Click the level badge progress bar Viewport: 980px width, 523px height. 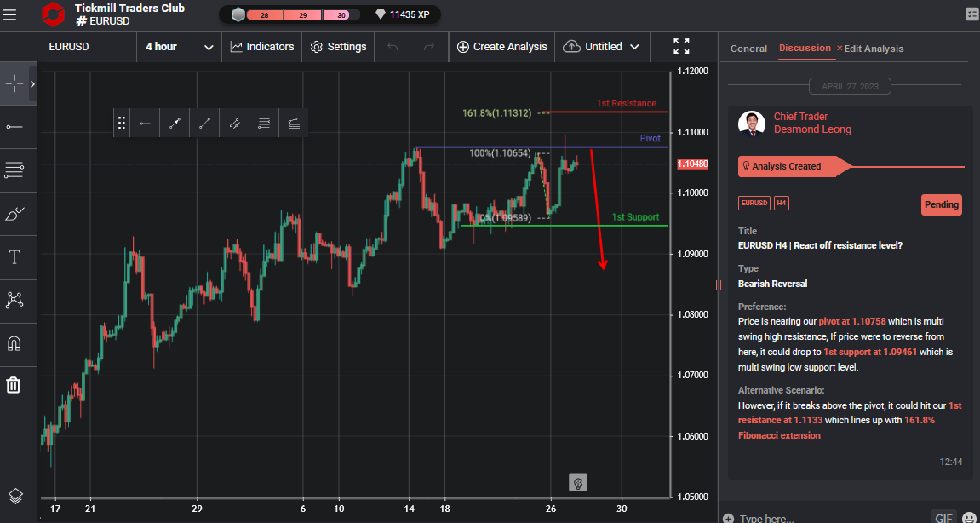(x=297, y=14)
